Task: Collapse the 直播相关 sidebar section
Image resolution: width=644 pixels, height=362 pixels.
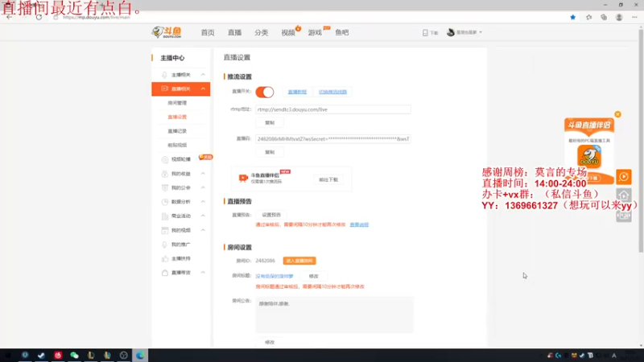Action: [x=203, y=88]
